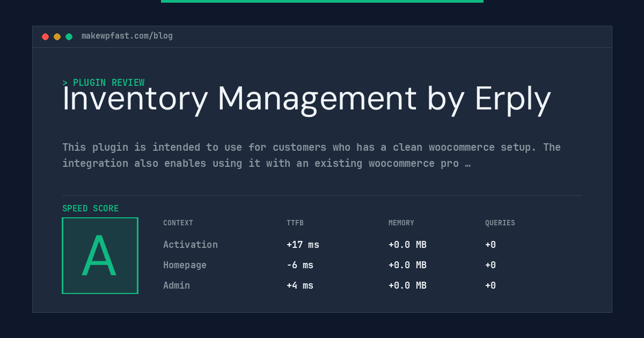Select the Admin row label

tap(177, 285)
